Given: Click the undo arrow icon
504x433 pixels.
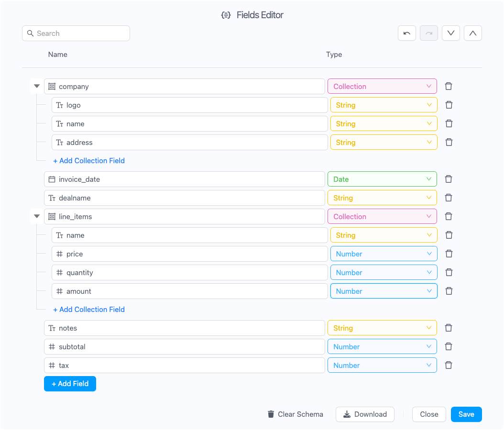Looking at the screenshot, I should point(406,33).
